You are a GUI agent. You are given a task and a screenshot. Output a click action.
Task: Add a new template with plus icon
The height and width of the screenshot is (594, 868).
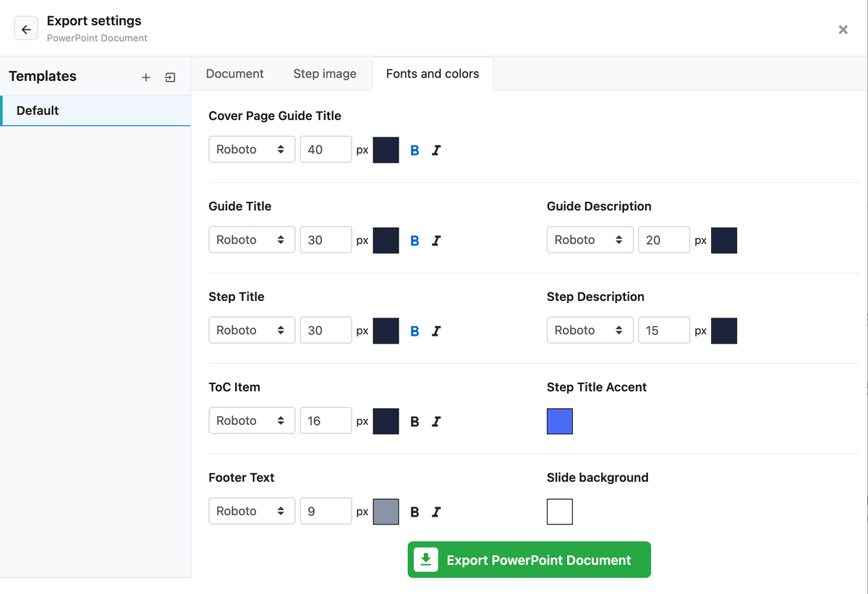click(x=145, y=77)
